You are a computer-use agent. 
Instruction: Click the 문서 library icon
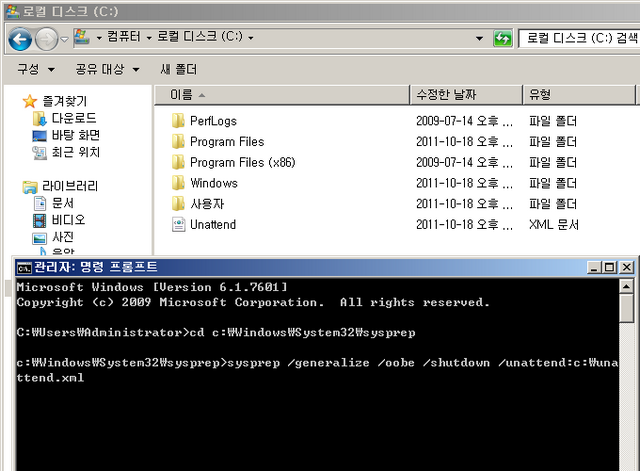point(40,203)
